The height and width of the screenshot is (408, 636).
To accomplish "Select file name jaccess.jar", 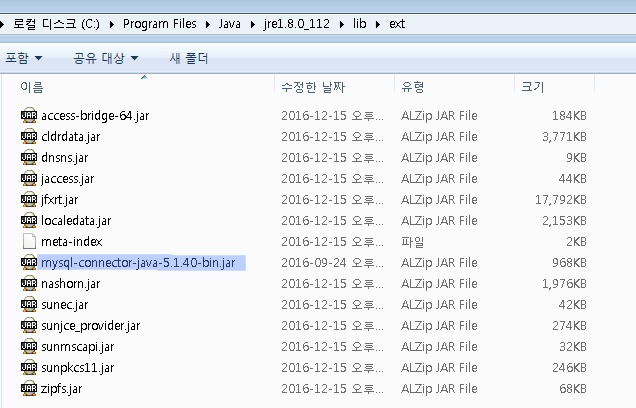I will [67, 179].
